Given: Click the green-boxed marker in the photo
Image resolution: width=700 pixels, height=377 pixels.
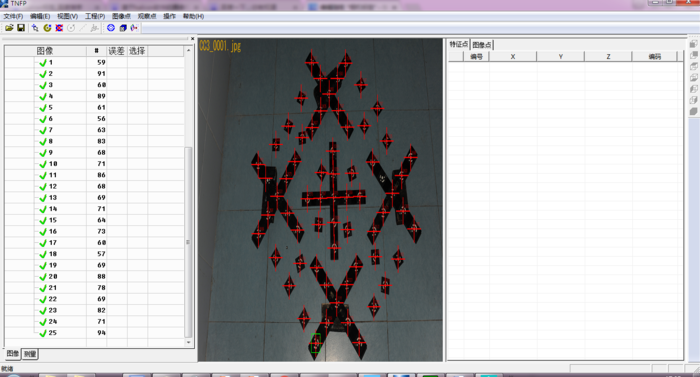Looking at the screenshot, I should pyautogui.click(x=316, y=343).
